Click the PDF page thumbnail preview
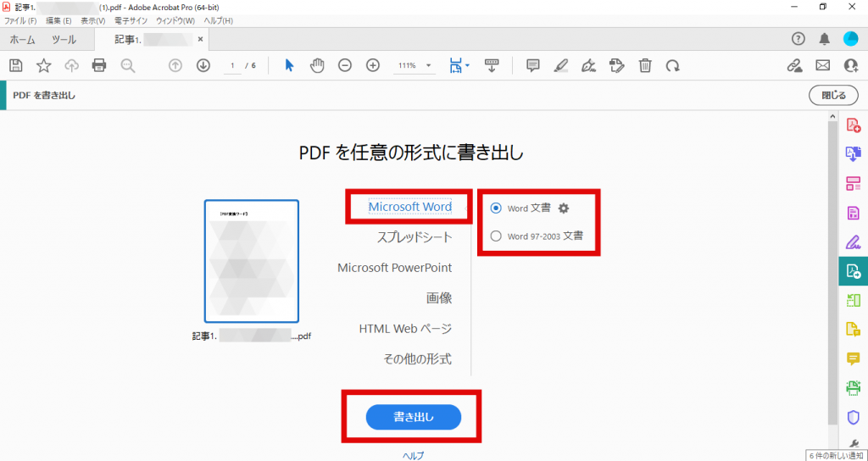The image size is (868, 461). [251, 261]
